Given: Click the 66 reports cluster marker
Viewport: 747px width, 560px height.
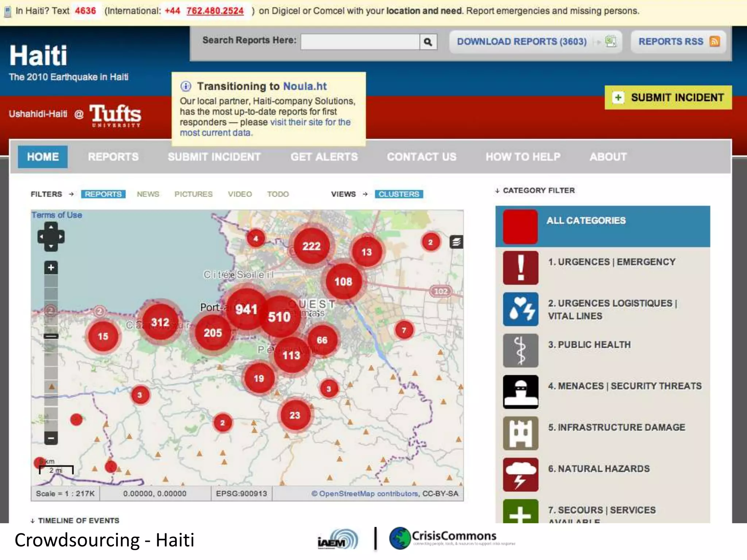Looking at the screenshot, I should pos(322,340).
